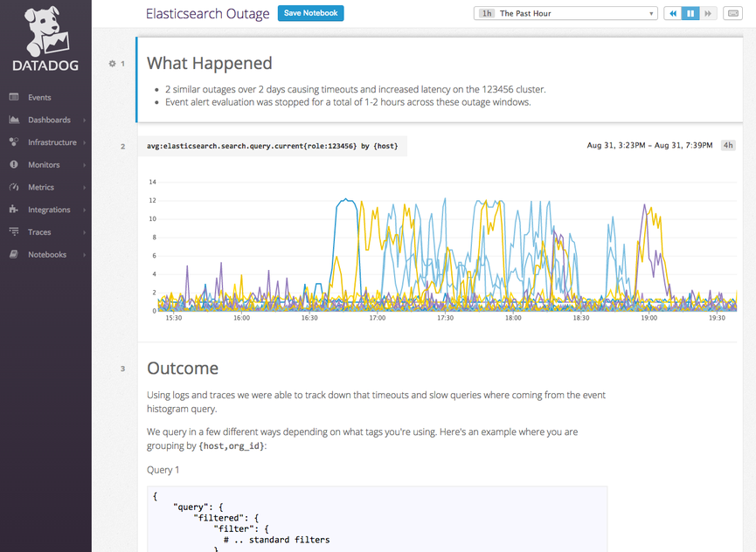Image resolution: width=756 pixels, height=552 pixels.
Task: Click the Save Notebook button
Action: (x=310, y=13)
